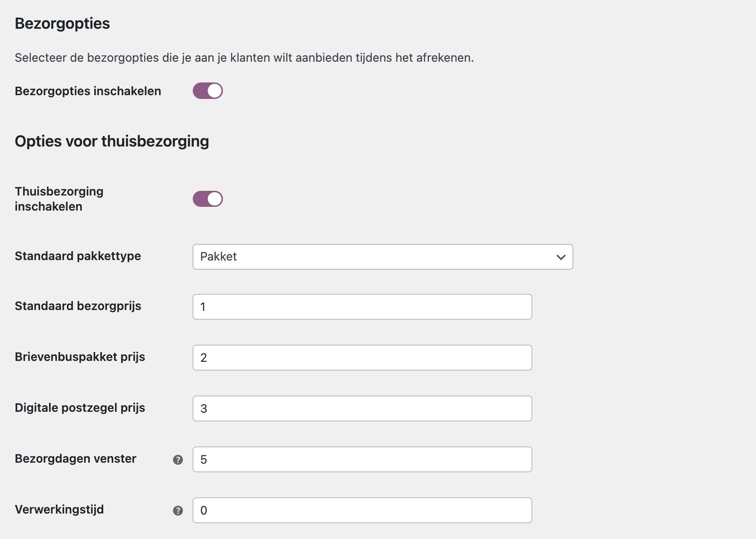
Task: Click the Verwerkingstijd input showing 0
Action: [x=362, y=510]
